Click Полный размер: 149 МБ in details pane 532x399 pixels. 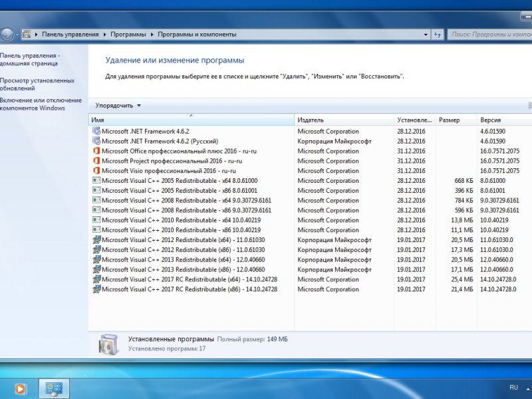pyautogui.click(x=252, y=339)
